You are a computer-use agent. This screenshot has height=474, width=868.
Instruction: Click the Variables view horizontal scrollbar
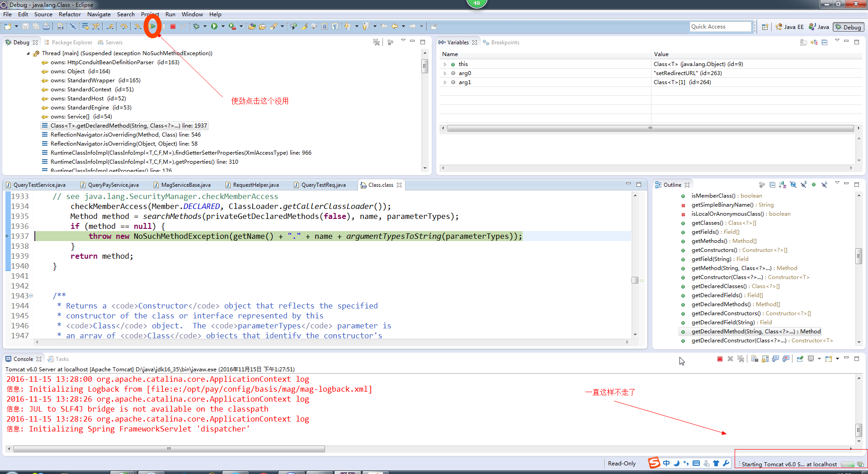[x=650, y=128]
